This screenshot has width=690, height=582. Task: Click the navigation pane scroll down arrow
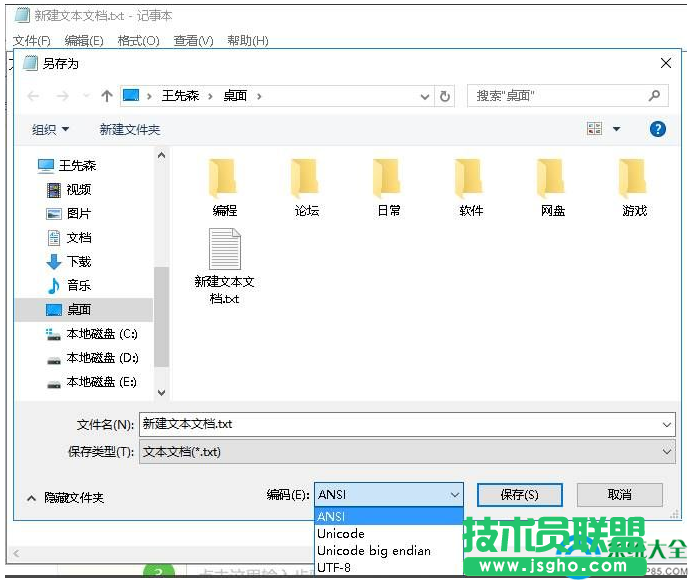click(161, 392)
